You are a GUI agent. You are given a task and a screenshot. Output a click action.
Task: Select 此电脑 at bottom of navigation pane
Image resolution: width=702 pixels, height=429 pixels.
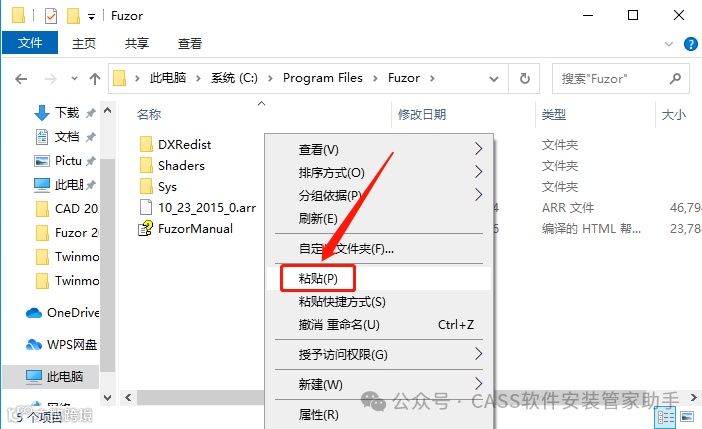(51, 377)
